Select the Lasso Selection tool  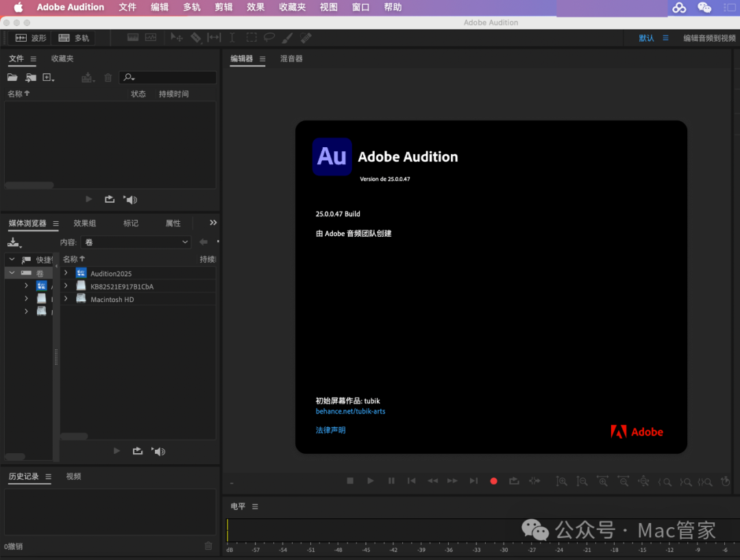pos(269,38)
